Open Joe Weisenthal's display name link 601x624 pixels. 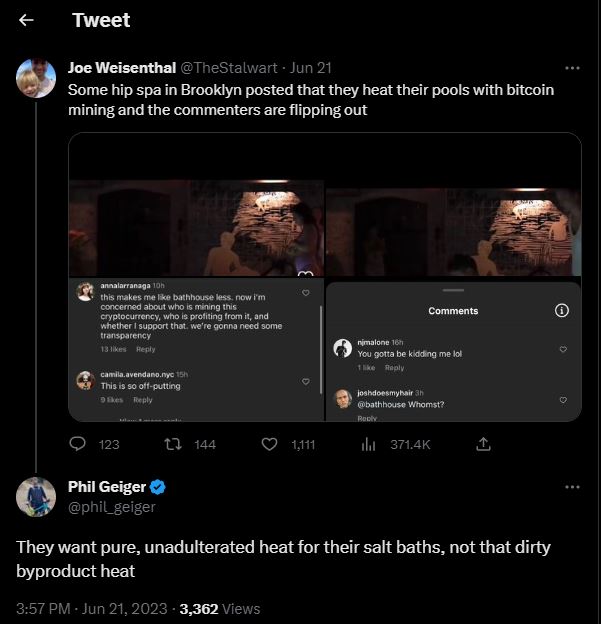point(120,68)
